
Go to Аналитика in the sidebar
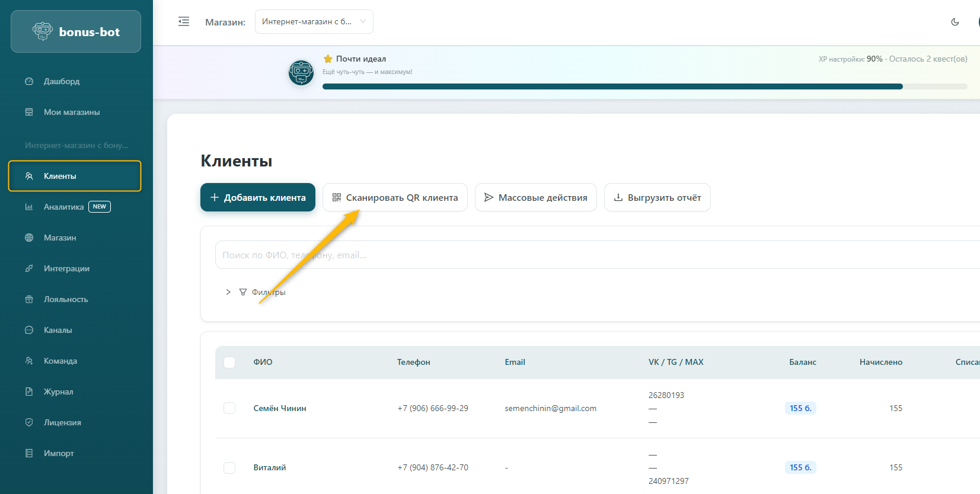point(63,207)
